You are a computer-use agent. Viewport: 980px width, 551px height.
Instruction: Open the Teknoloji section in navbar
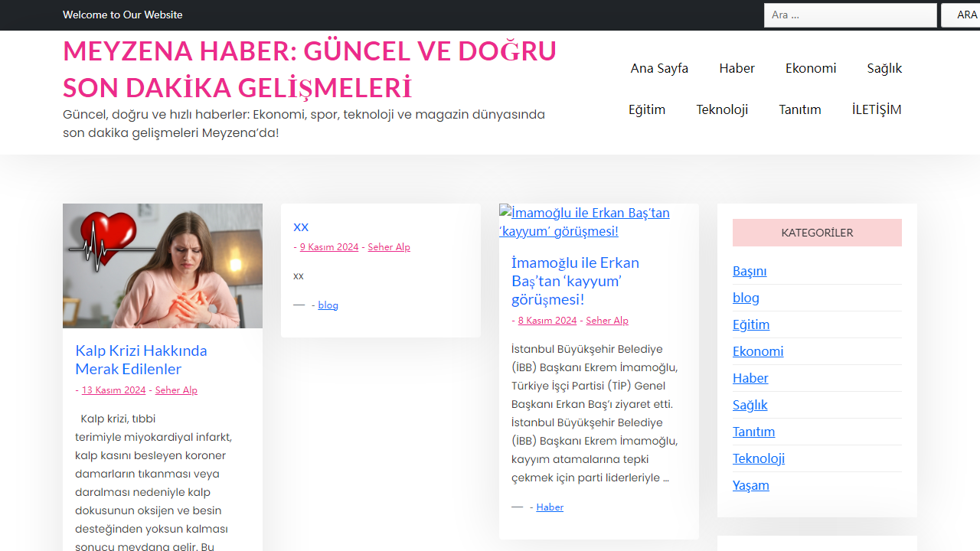(x=722, y=109)
